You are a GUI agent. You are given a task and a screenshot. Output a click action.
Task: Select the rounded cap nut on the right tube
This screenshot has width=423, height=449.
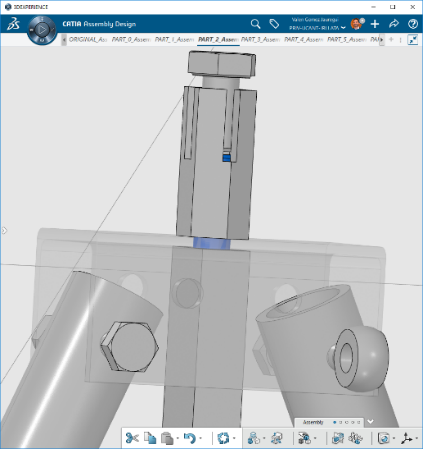click(361, 358)
